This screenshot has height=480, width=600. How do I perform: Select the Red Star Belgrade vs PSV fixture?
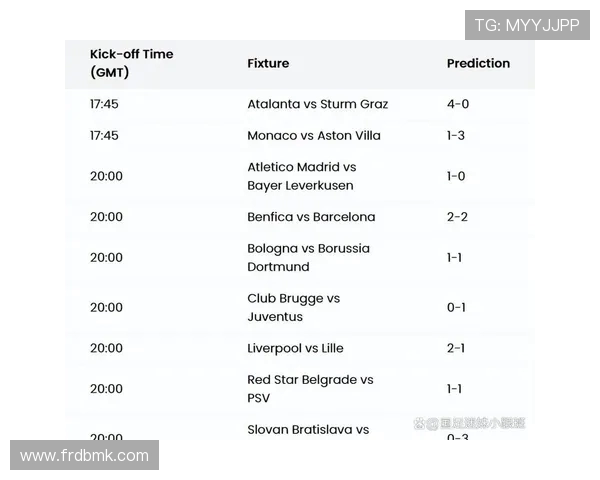pyautogui.click(x=310, y=389)
